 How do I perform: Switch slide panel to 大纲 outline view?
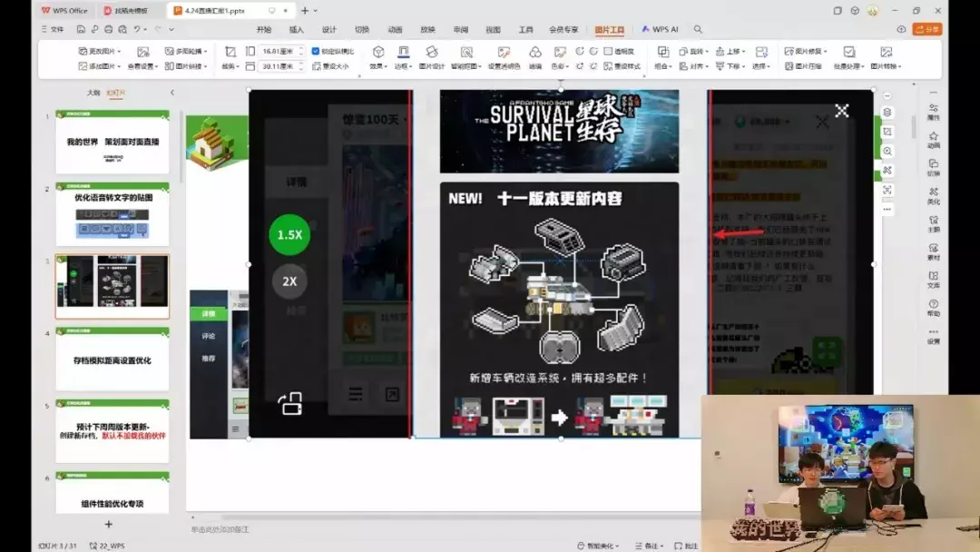tap(93, 93)
